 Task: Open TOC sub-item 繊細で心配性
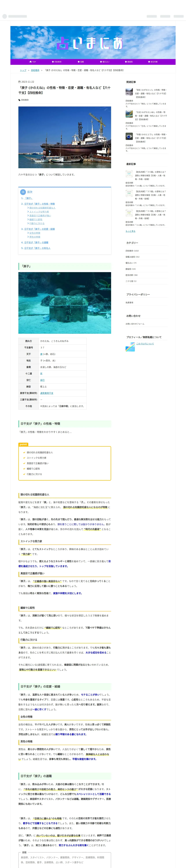tap(36, 220)
